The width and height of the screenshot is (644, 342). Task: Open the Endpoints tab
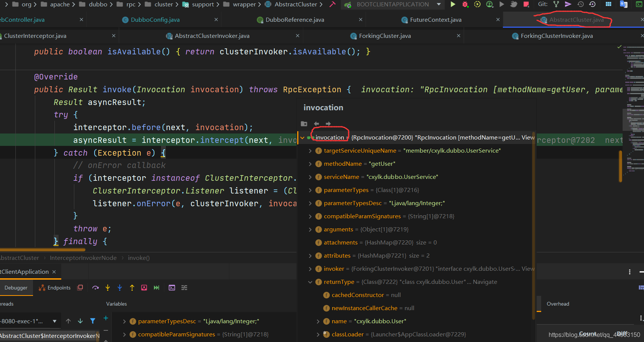pyautogui.click(x=55, y=288)
